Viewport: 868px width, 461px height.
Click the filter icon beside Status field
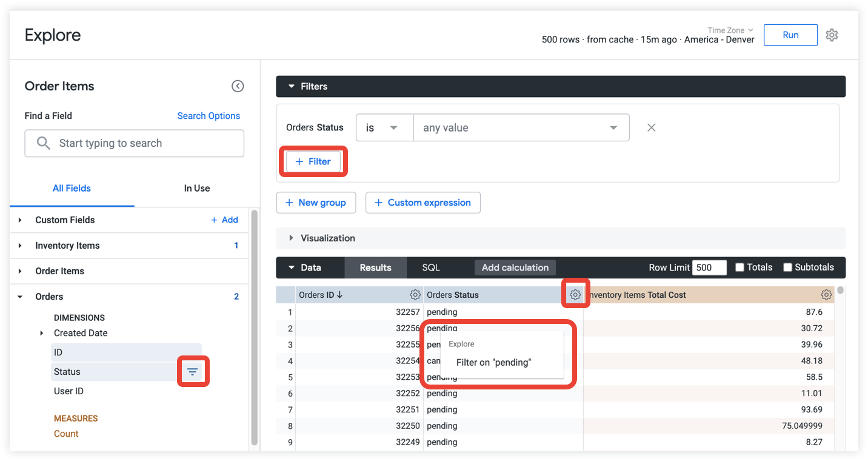point(193,372)
